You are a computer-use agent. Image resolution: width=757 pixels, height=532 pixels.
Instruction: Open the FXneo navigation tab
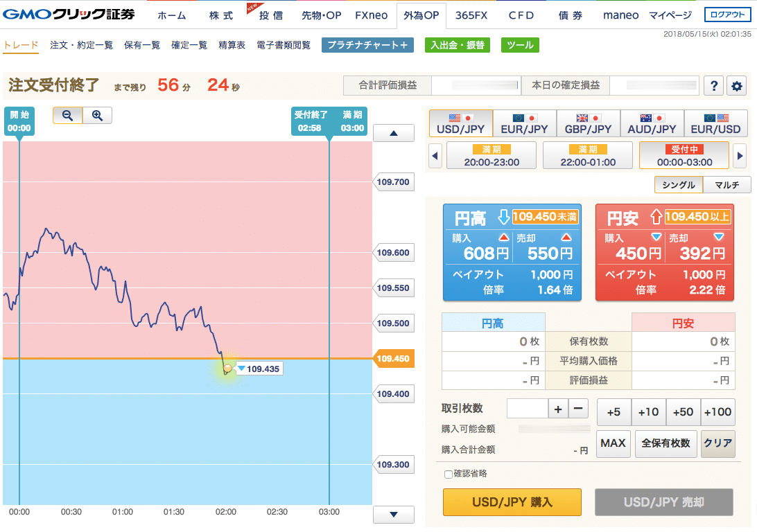(x=371, y=15)
